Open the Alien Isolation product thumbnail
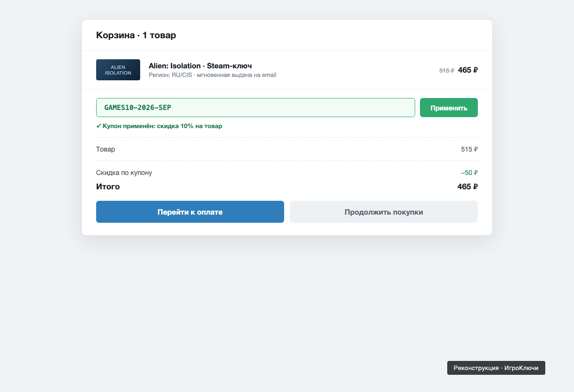The width and height of the screenshot is (574, 392). coord(118,70)
